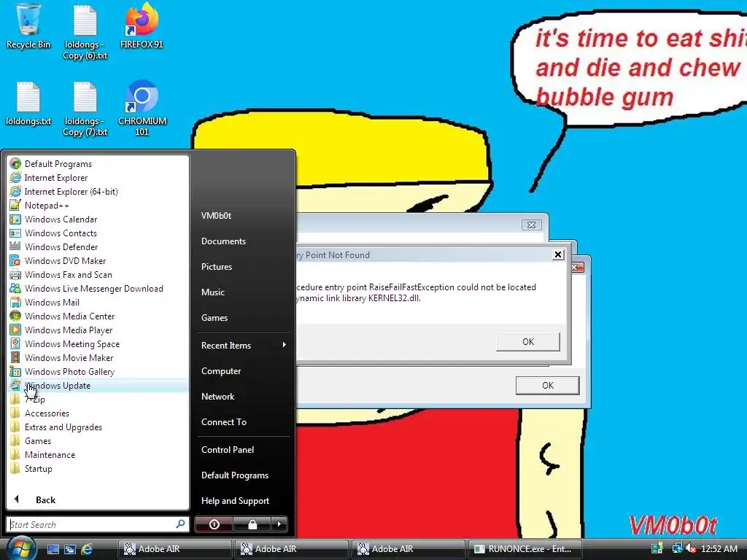
Task: Click OK in the rear dialog window
Action: pyautogui.click(x=548, y=385)
